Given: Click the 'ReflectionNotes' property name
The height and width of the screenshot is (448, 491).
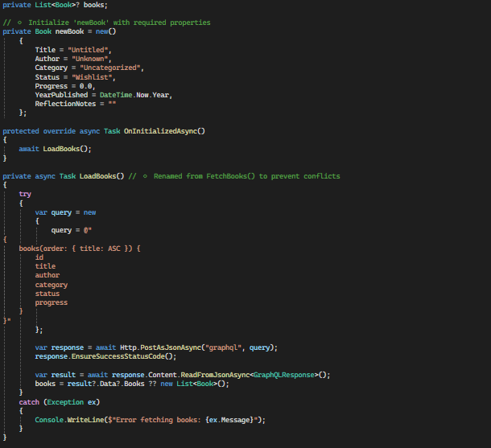Looking at the screenshot, I should [x=65, y=104].
